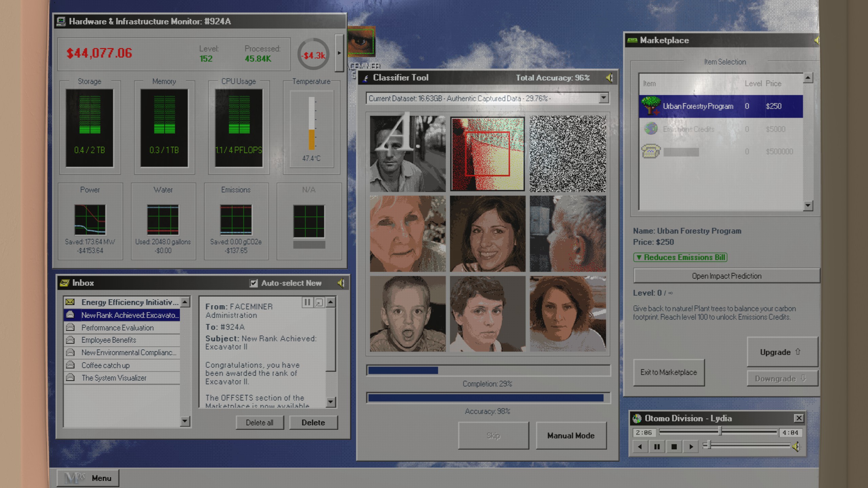
Task: Stop the music player playback
Action: pyautogui.click(x=674, y=447)
